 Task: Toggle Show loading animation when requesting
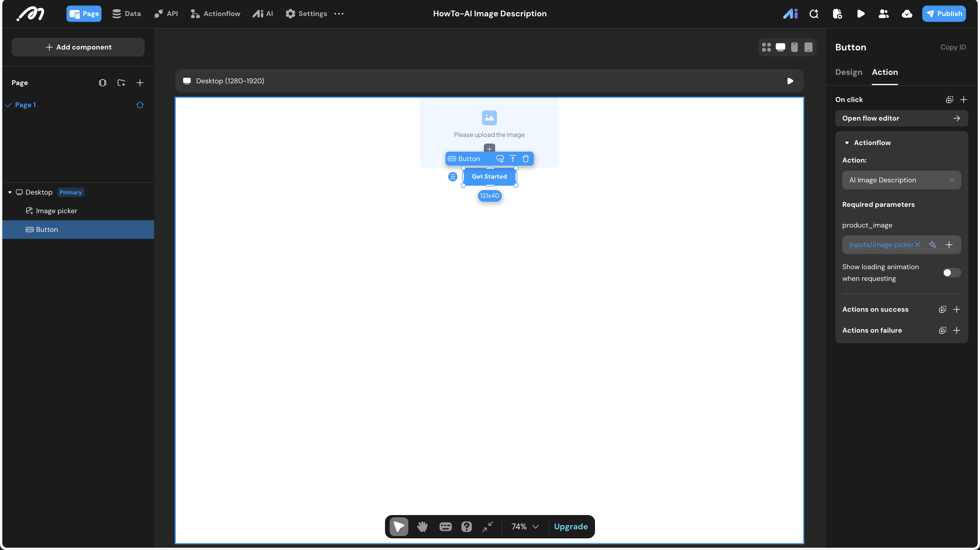(x=951, y=273)
